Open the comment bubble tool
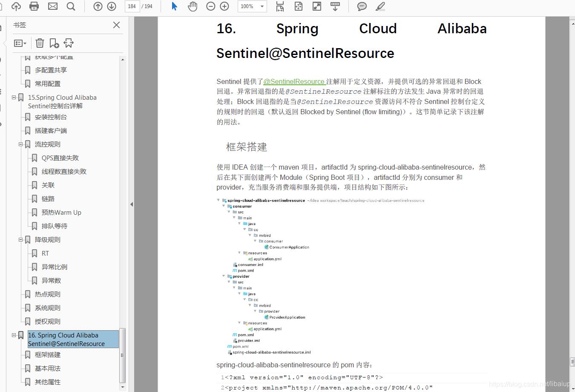Image resolution: width=575 pixels, height=392 pixels. (x=362, y=6)
